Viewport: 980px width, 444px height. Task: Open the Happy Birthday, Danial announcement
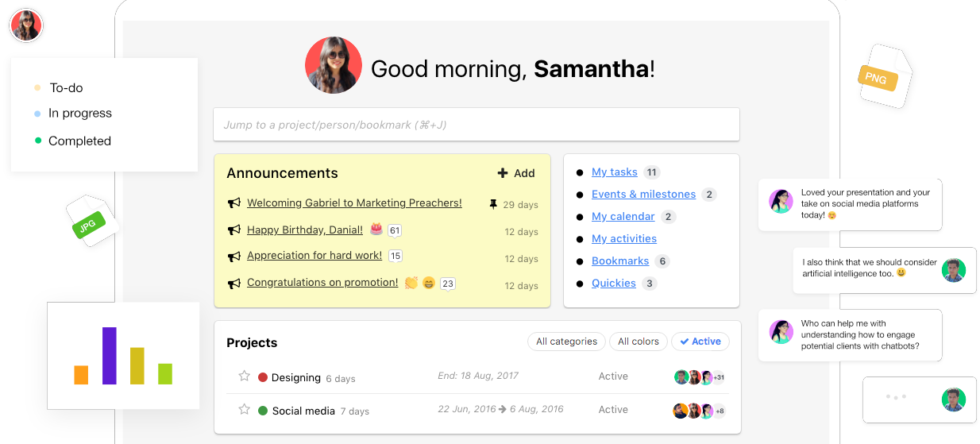[305, 230]
